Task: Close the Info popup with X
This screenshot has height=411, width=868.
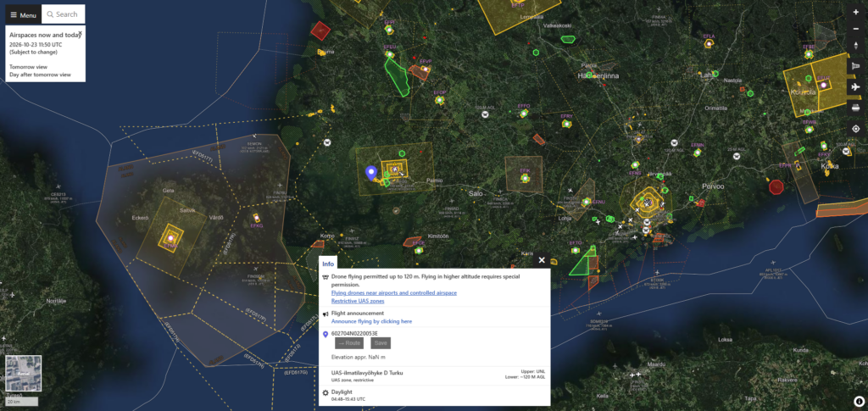Action: pyautogui.click(x=542, y=260)
